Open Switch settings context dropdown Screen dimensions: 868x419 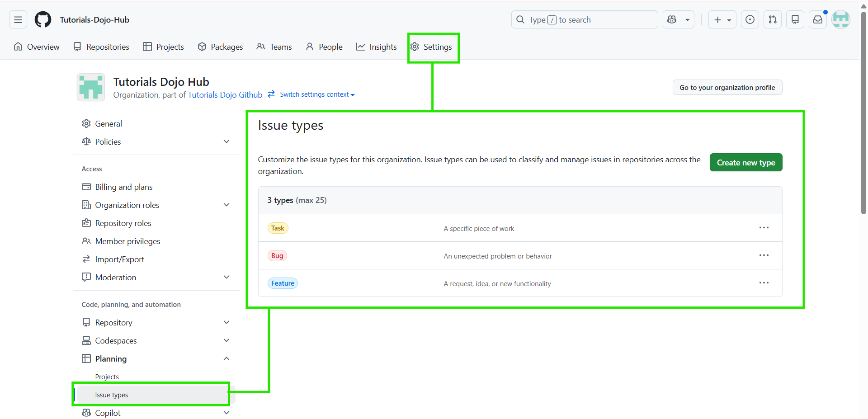tap(316, 94)
